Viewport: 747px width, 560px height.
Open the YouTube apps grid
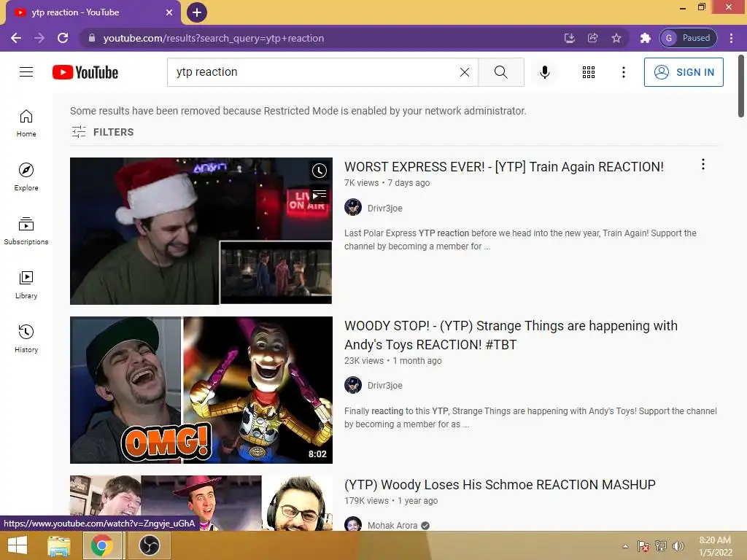point(589,72)
